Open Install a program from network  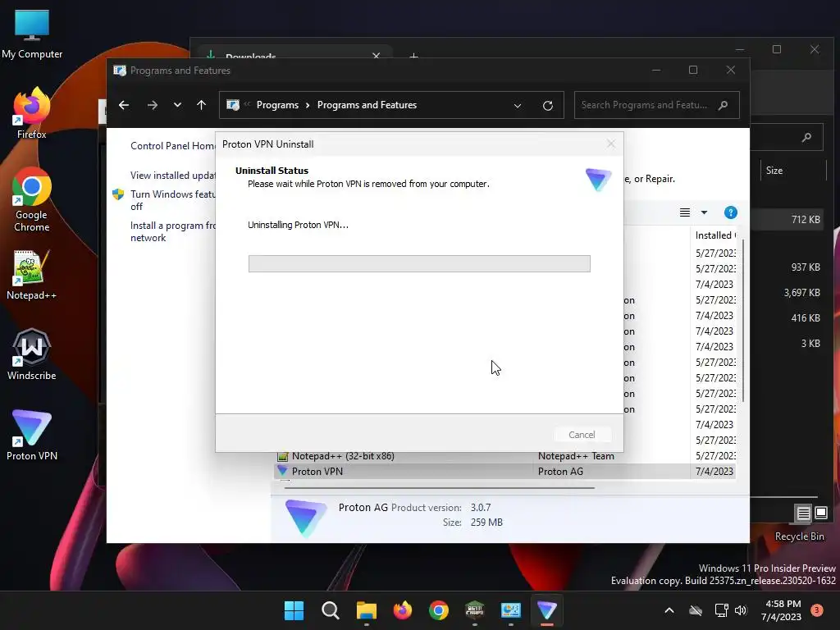tap(172, 231)
